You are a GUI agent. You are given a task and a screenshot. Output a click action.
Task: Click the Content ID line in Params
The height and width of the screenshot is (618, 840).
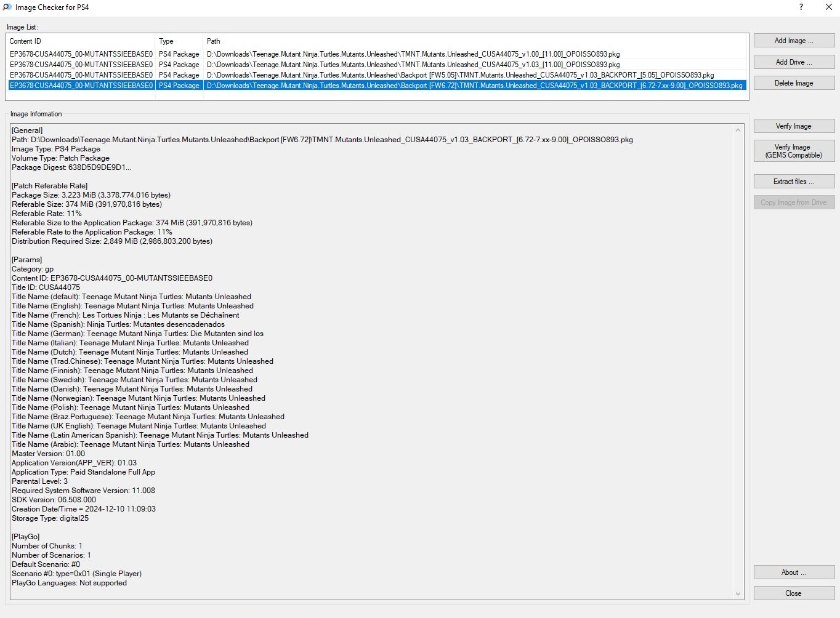[112, 278]
